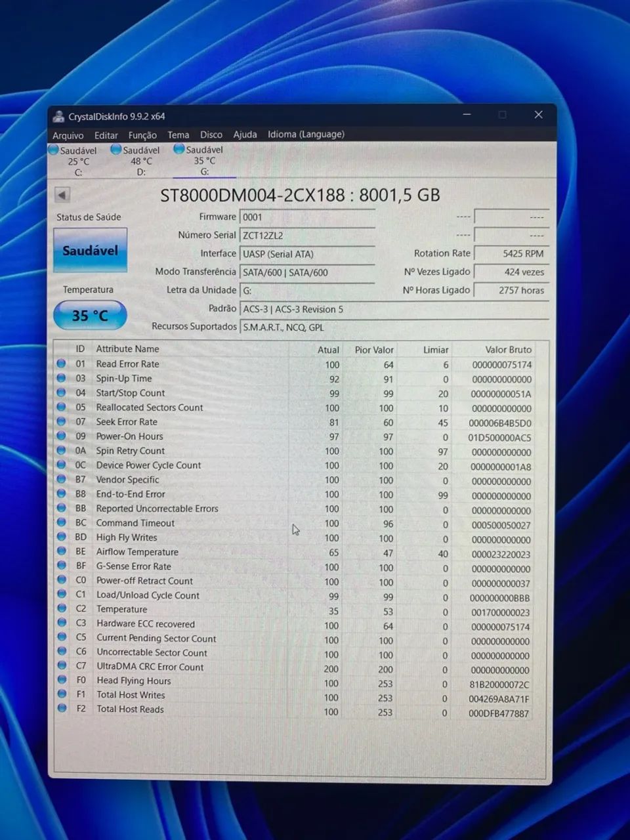Click status dot for UltraDMA CRC Error Count

tap(62, 666)
